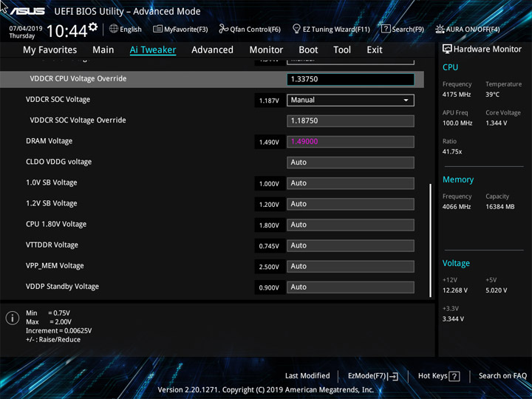
Task: Select CLDO VDDG voltage label
Action: [58, 162]
